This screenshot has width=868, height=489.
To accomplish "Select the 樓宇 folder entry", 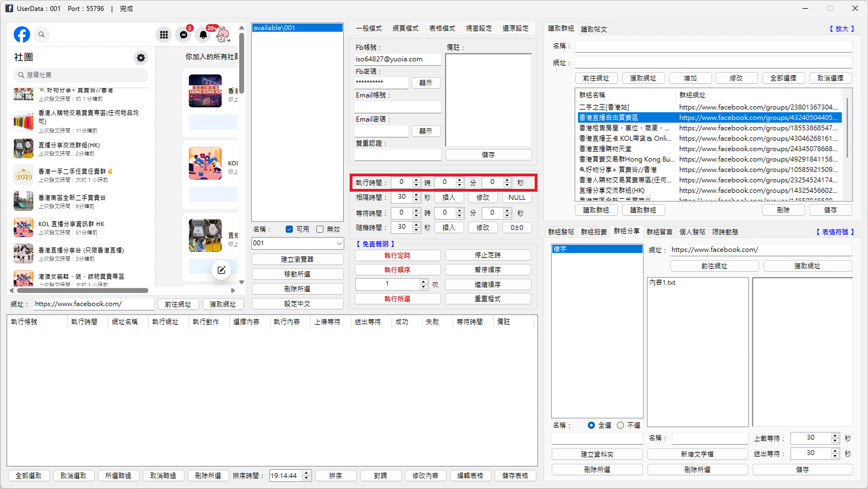I will click(x=597, y=249).
